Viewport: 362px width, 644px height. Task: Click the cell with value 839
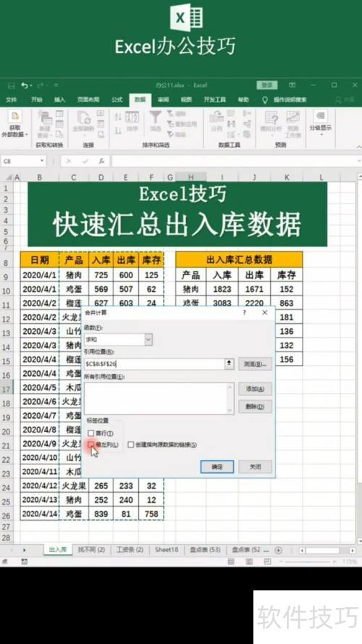(x=101, y=514)
